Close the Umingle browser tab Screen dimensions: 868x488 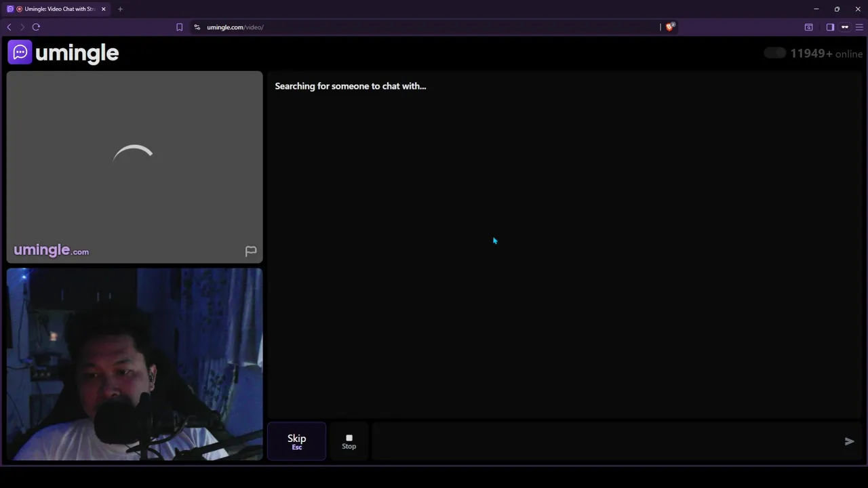point(103,9)
